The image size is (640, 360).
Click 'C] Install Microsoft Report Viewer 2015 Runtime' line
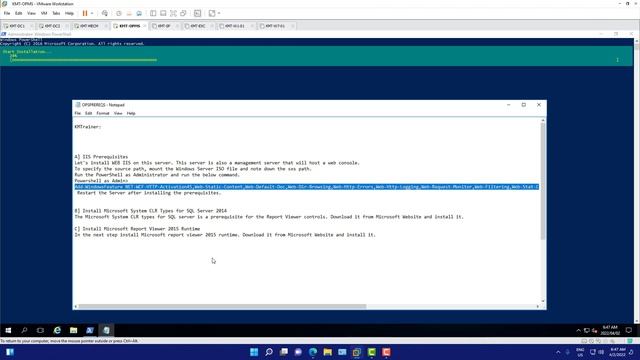coord(137,229)
